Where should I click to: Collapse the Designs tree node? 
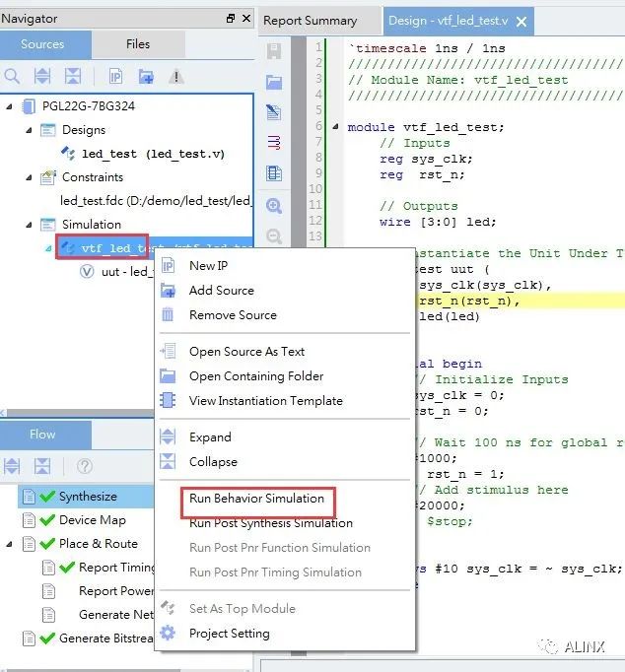(x=29, y=130)
